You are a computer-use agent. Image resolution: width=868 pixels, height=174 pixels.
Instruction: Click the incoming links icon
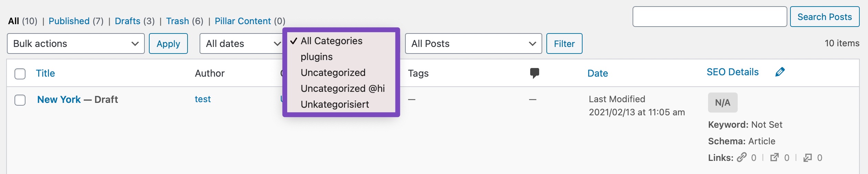pyautogui.click(x=807, y=157)
